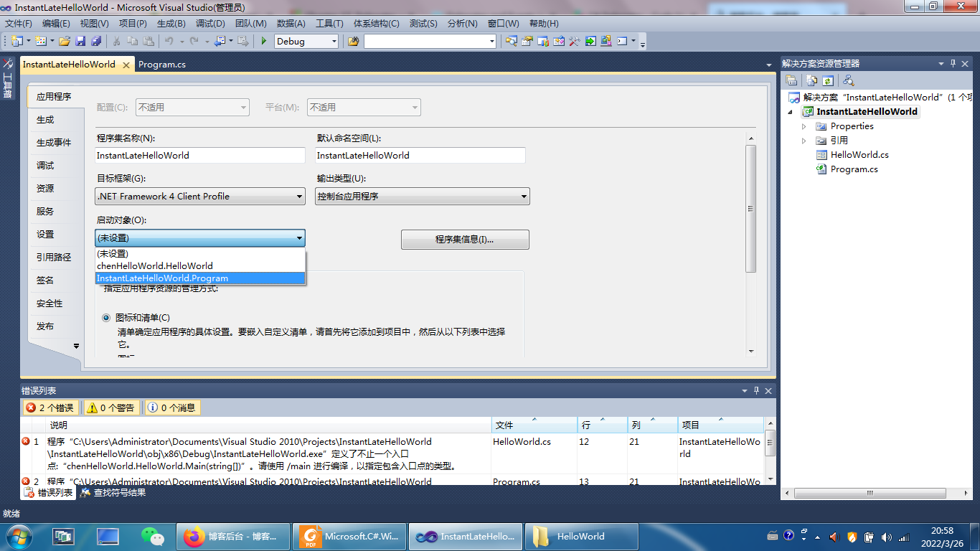Select error row 1 for HelloWorld.cs
Viewport: 980px width, 551px height.
393,453
